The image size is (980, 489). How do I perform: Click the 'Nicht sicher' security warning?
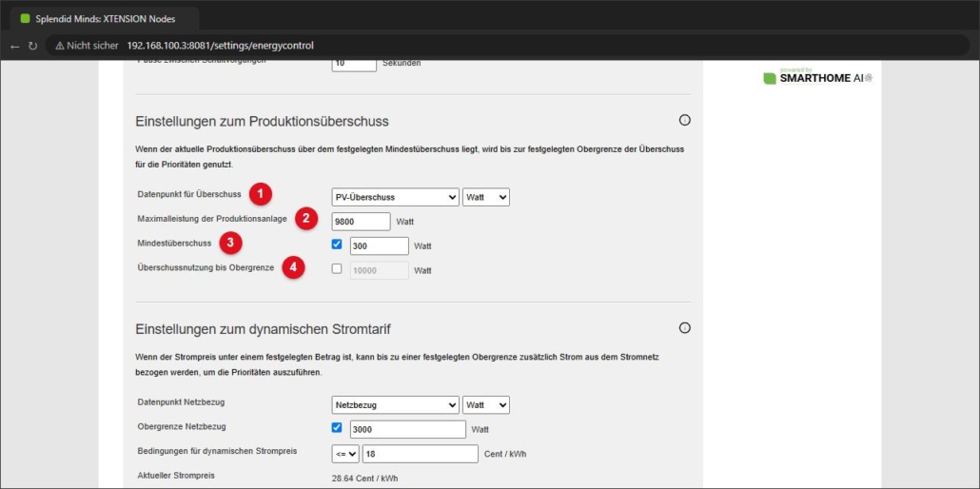point(87,46)
